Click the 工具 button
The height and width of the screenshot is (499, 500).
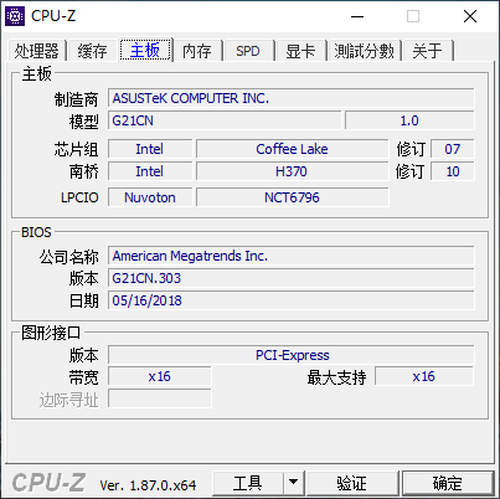[x=248, y=483]
